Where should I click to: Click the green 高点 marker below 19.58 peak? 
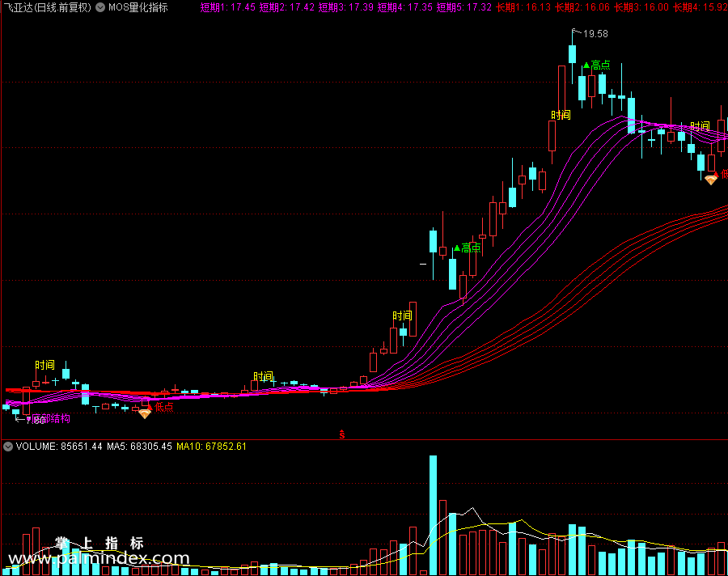coord(597,65)
